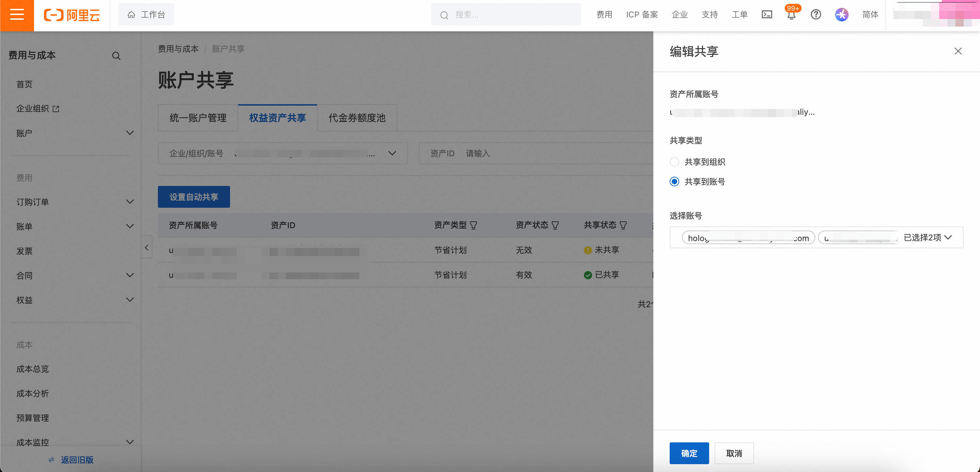Filter by 共享状态 column funnel
This screenshot has width=980, height=472.
(623, 225)
